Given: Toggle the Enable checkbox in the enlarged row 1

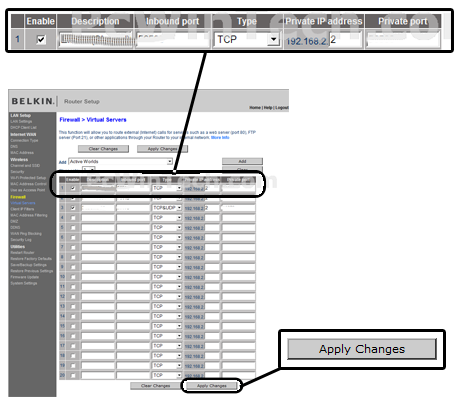Looking at the screenshot, I should 41,40.
